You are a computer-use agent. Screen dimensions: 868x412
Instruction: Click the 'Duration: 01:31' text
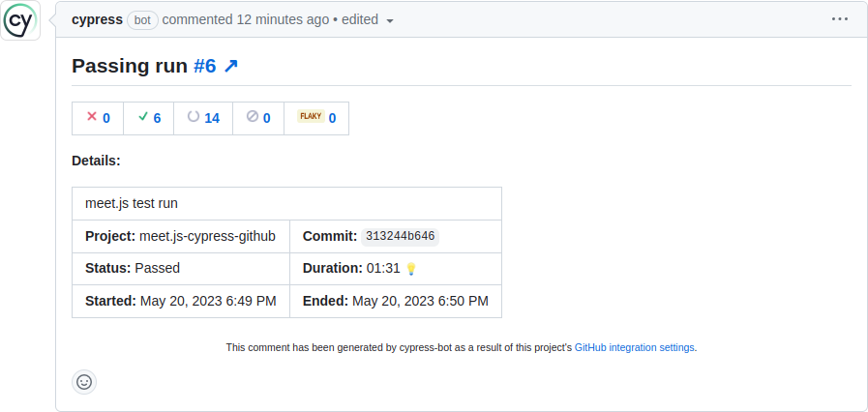(x=351, y=269)
